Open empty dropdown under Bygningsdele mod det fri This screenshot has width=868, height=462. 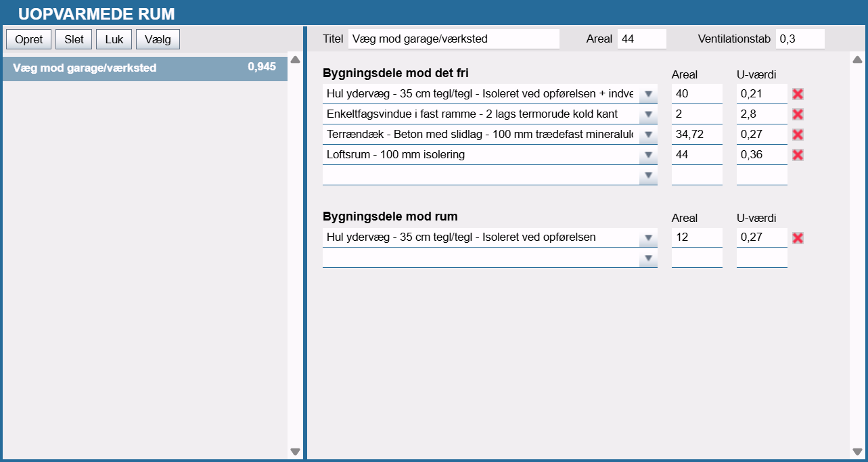tap(648, 175)
